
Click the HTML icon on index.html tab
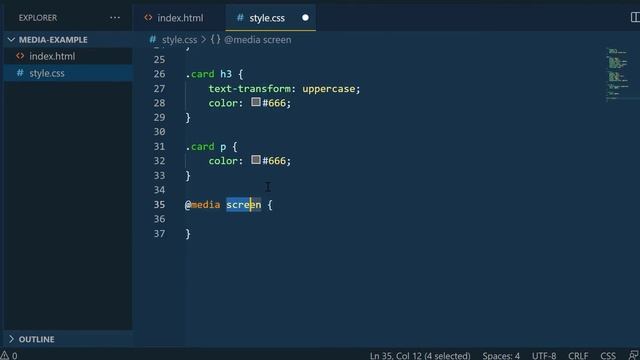(x=148, y=18)
